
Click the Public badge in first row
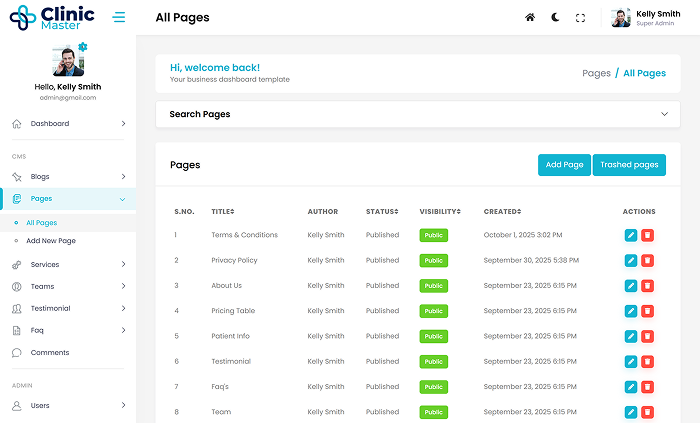click(434, 235)
